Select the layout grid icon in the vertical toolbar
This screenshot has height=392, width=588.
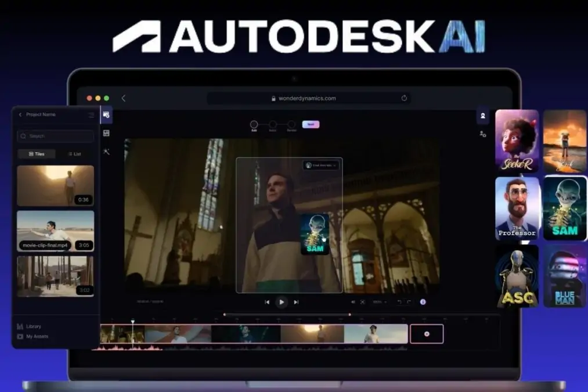(106, 133)
